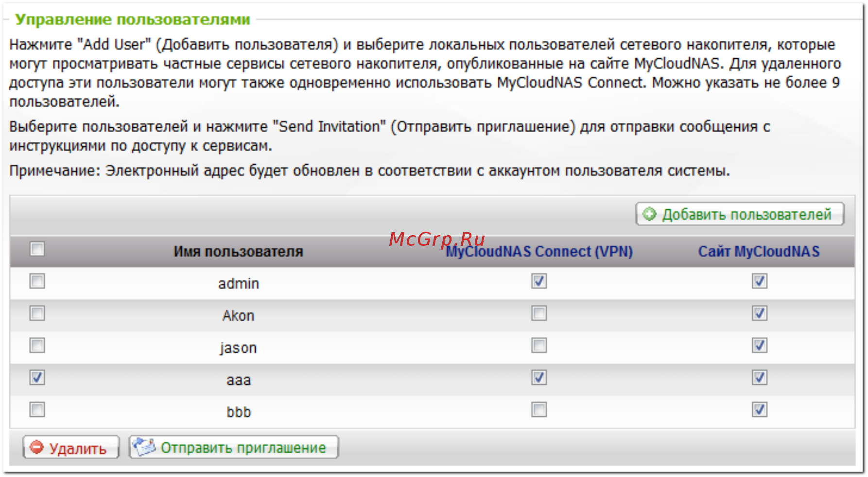Click the username jason
868x477 pixels.
coord(238,348)
